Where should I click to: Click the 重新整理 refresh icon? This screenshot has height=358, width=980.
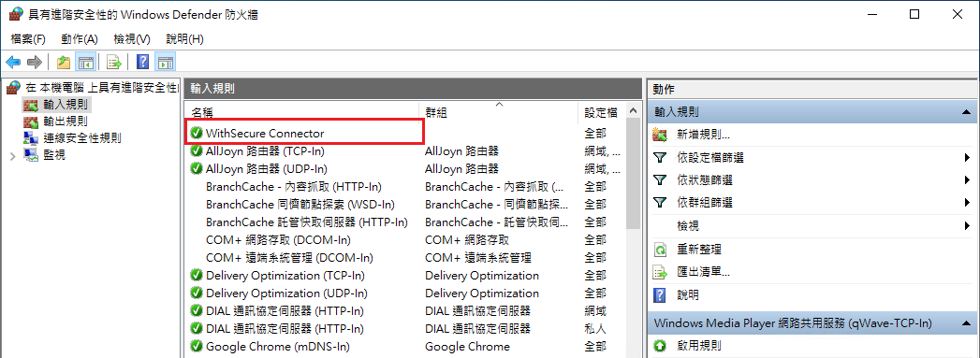(x=660, y=250)
